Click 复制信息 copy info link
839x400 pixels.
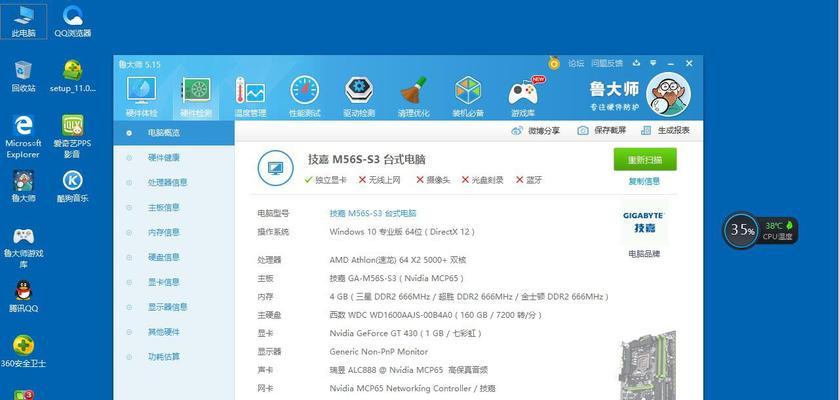[644, 181]
